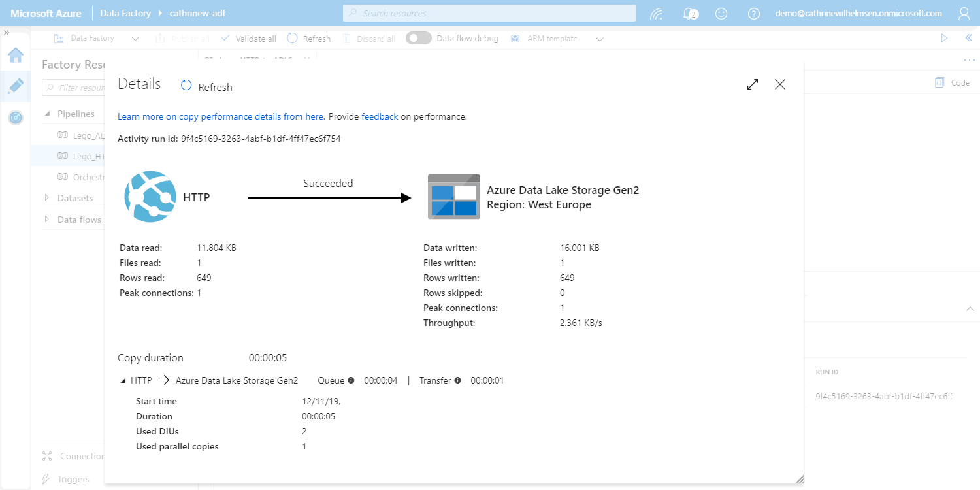
Task: Open the 'Learn more on copy performance' link
Action: 220,116
